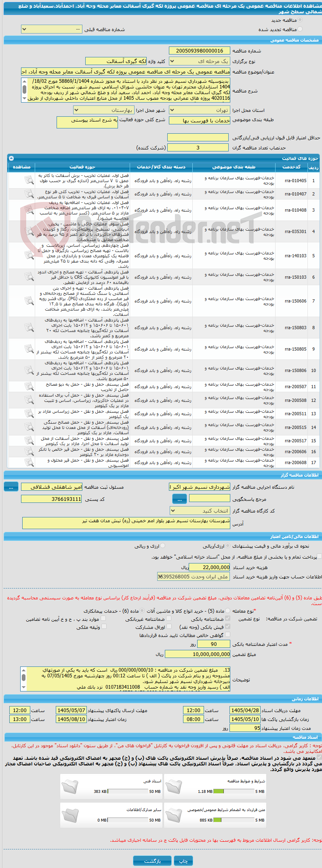Click the چاپ print button
The width and height of the screenshot is (322, 868).
tap(183, 861)
